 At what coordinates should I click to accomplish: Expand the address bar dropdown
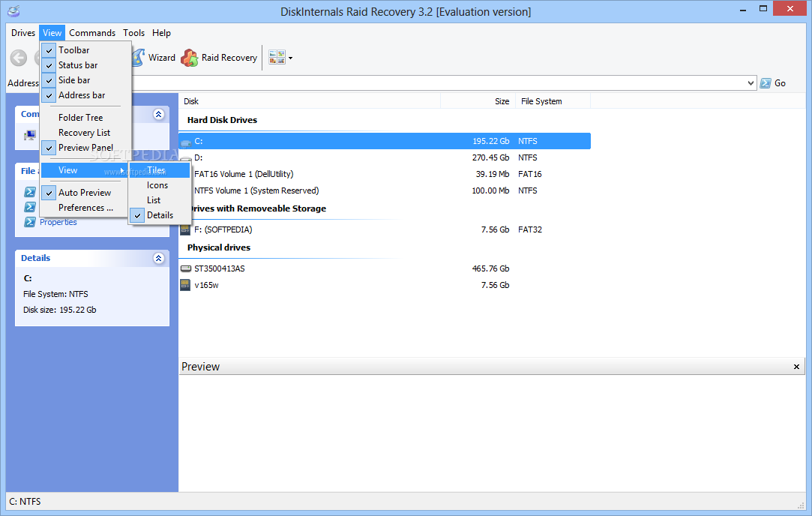pos(751,83)
